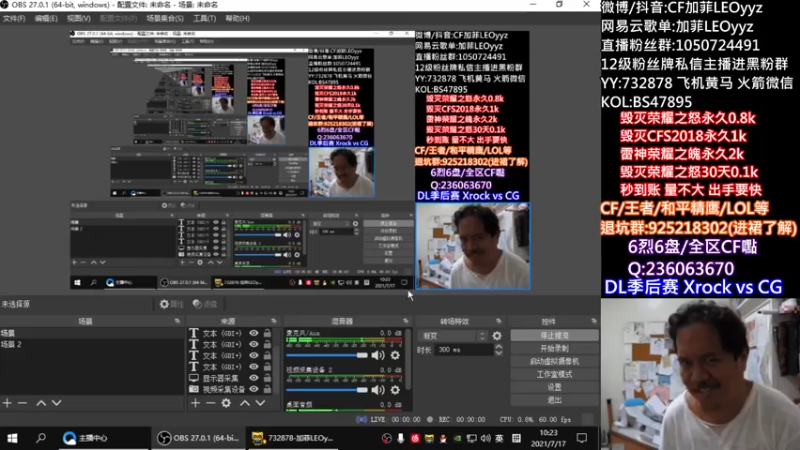Adjust the 视频采集设备 2 volume slider
800x450 pixels.
pos(327,390)
